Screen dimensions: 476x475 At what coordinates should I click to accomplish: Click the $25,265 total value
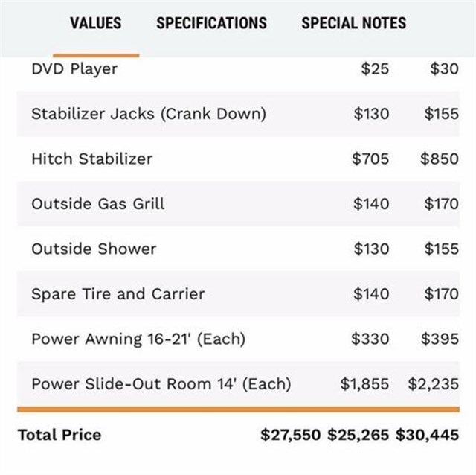pos(358,435)
